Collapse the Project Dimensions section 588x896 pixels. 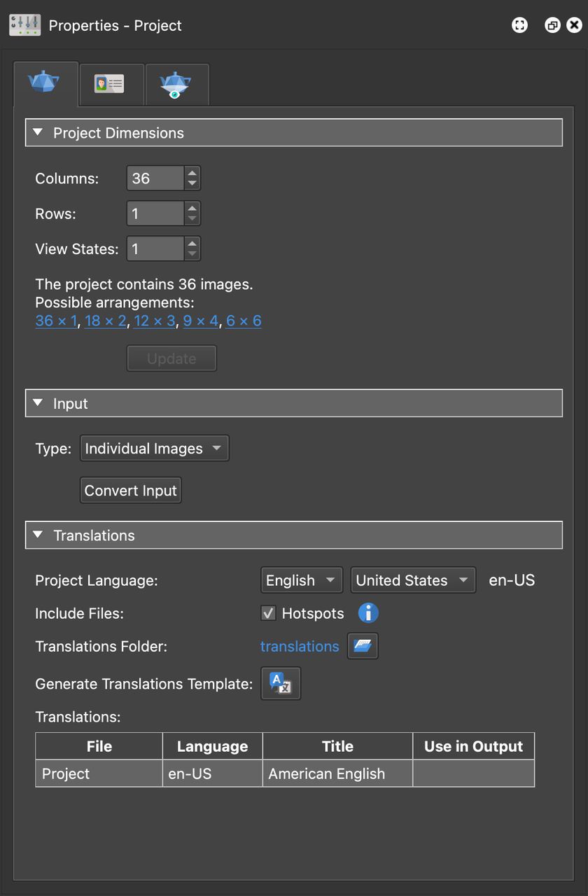pyautogui.click(x=37, y=132)
